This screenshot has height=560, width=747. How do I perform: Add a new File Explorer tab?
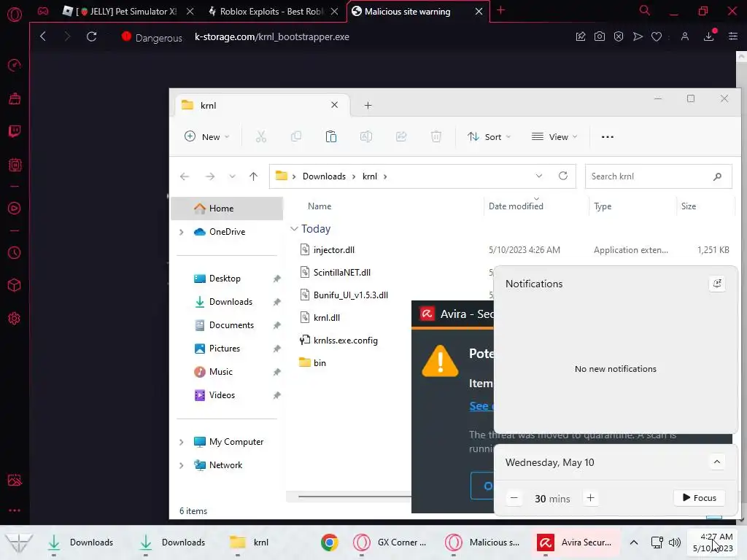point(368,106)
